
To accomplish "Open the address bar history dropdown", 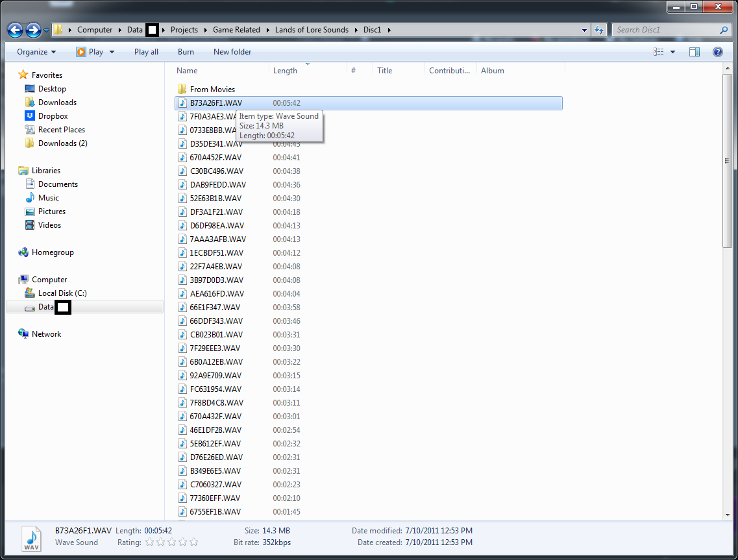I will click(x=584, y=30).
